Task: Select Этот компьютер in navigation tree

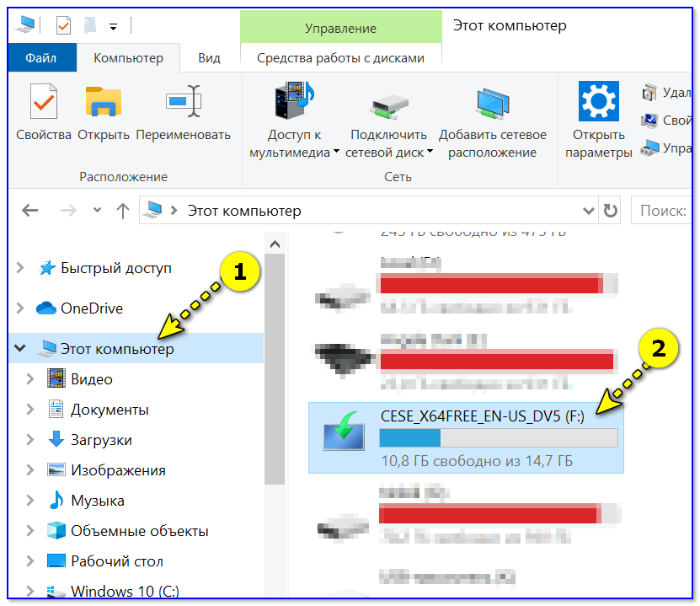Action: (x=136, y=348)
